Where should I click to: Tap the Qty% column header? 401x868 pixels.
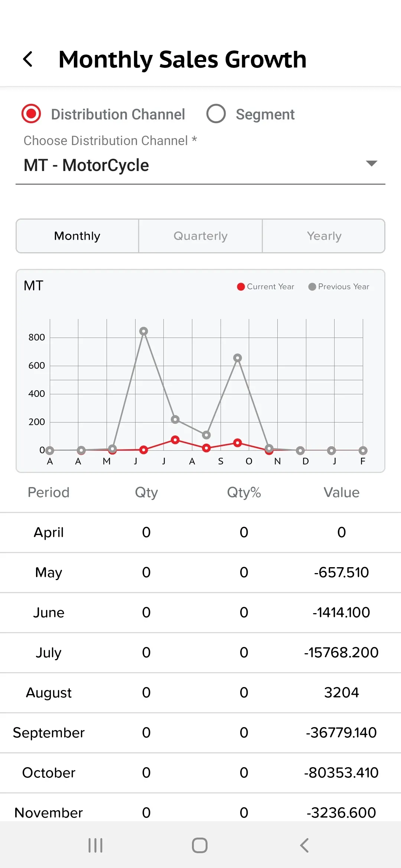coord(244,493)
